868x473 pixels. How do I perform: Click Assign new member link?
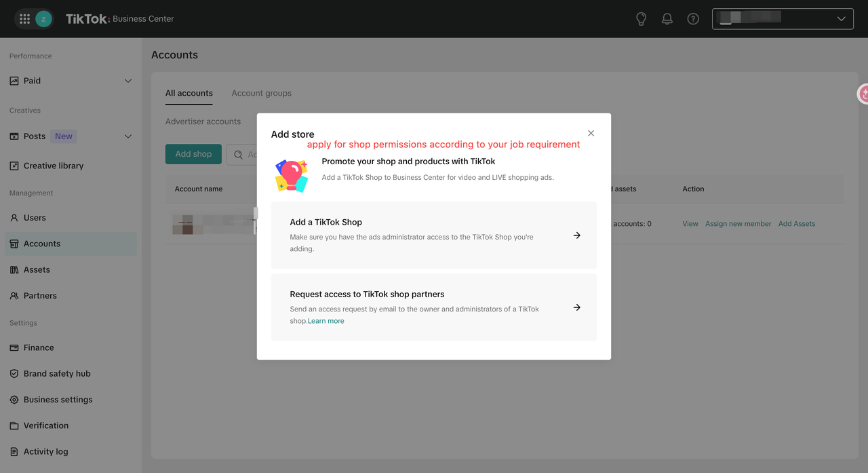point(738,224)
